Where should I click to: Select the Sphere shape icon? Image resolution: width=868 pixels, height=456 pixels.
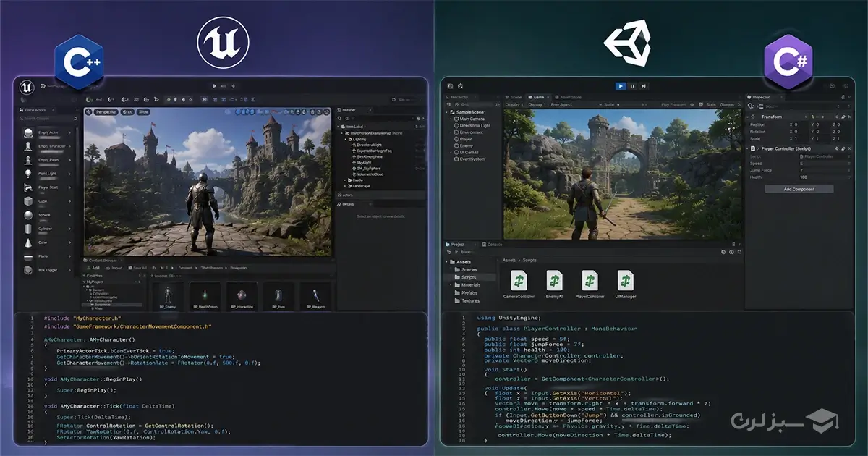28,215
